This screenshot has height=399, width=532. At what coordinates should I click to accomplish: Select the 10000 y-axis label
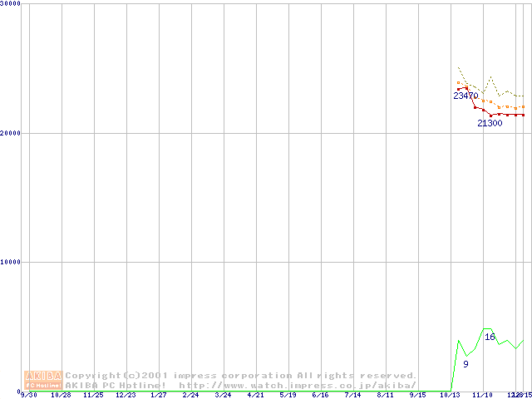click(12, 262)
